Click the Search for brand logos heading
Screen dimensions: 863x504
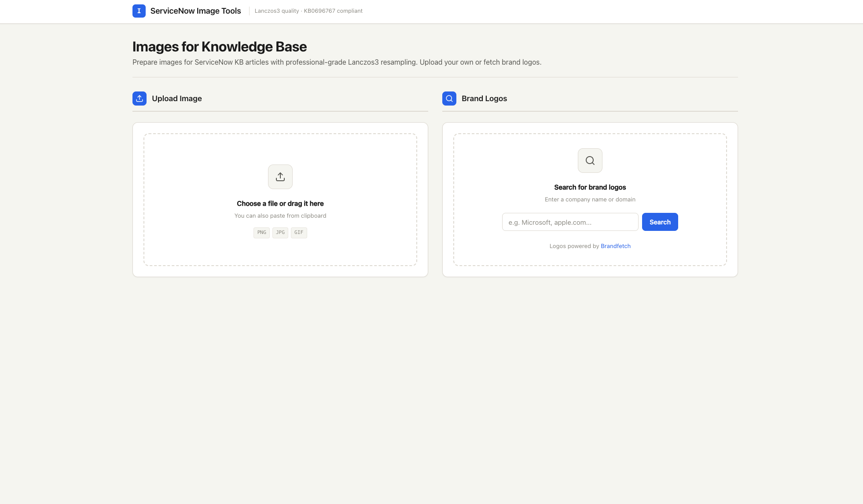(590, 187)
